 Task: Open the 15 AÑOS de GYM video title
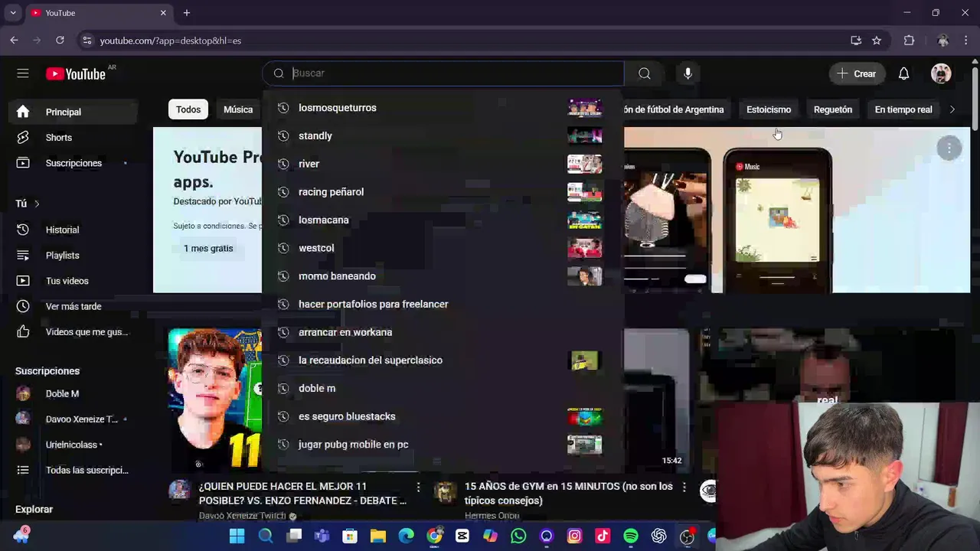point(569,494)
